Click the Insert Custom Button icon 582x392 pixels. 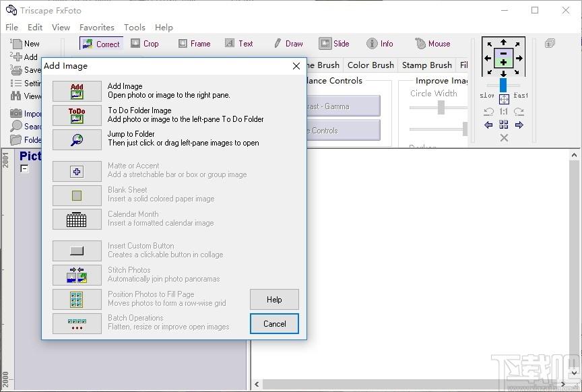[77, 251]
